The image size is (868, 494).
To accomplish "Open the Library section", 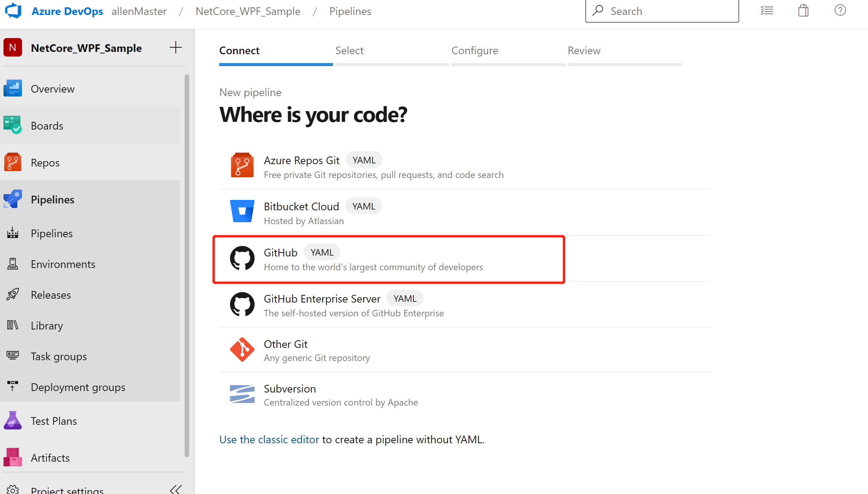I will coord(47,325).
